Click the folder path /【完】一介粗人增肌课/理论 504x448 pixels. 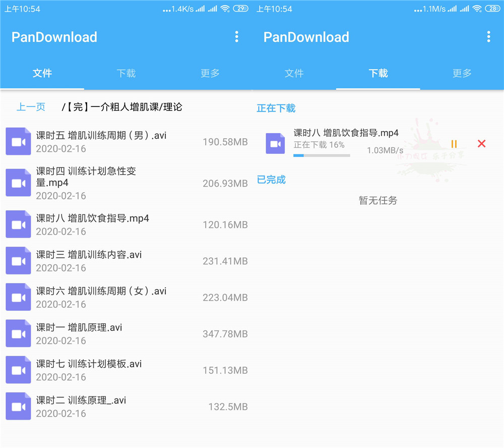[x=122, y=107]
